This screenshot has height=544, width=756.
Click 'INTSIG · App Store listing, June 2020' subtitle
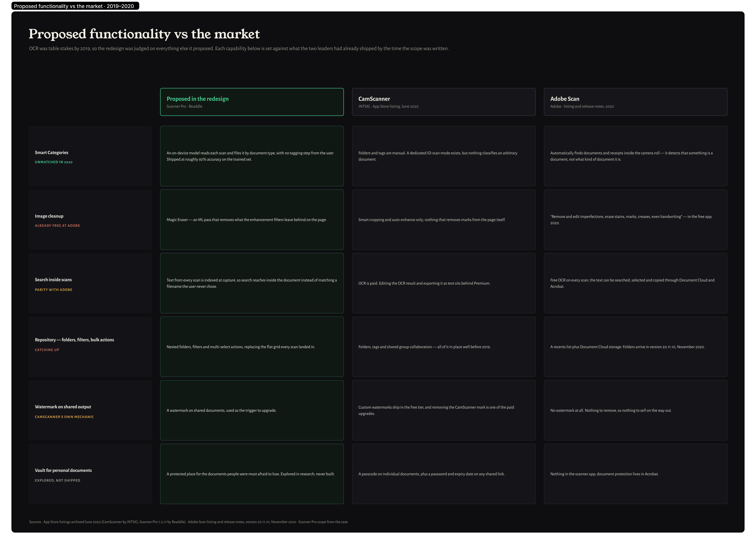click(x=388, y=106)
